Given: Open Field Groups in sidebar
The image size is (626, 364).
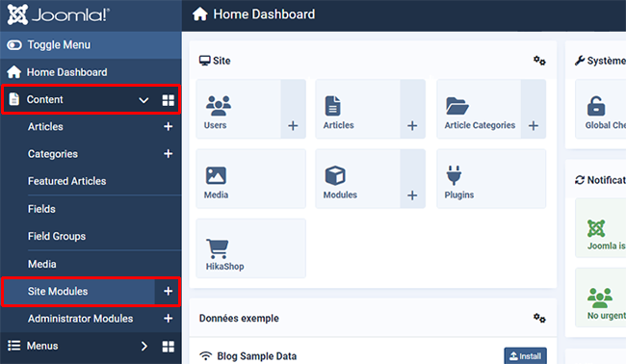Looking at the screenshot, I should pos(57,236).
